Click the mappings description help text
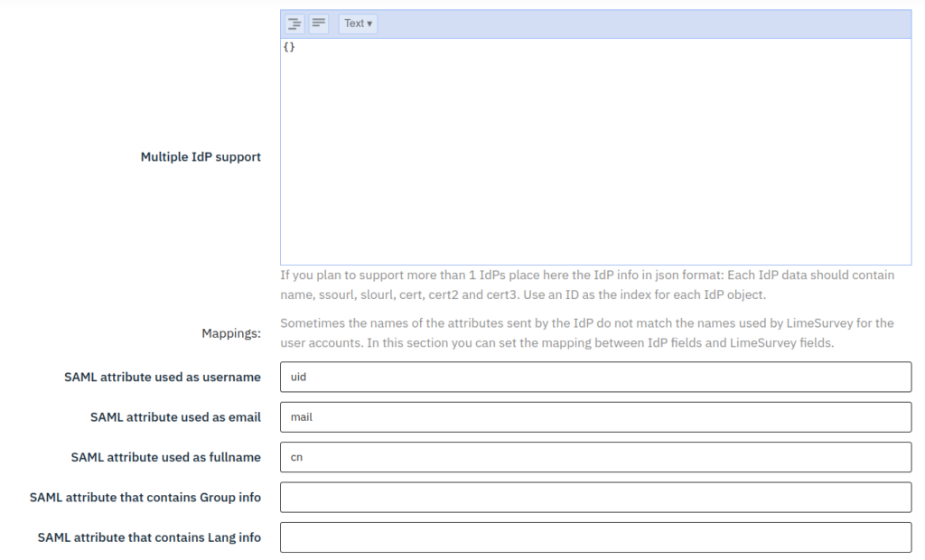 tap(585, 332)
